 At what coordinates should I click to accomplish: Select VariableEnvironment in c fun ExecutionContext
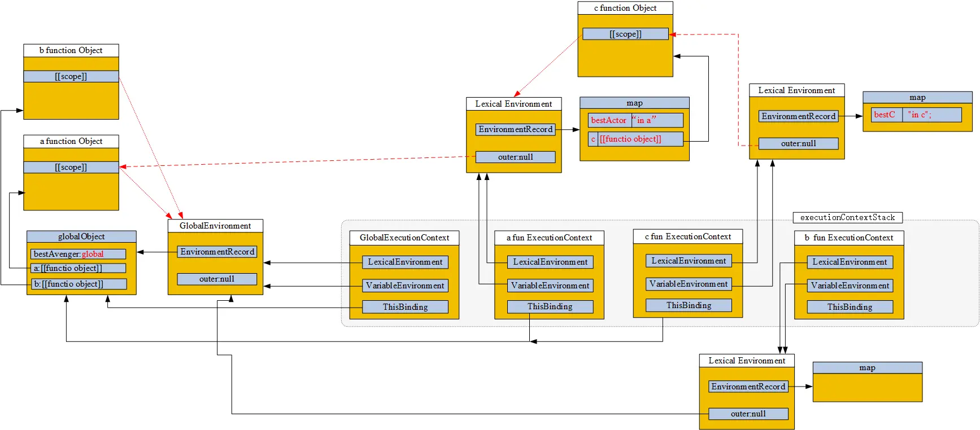click(x=689, y=284)
